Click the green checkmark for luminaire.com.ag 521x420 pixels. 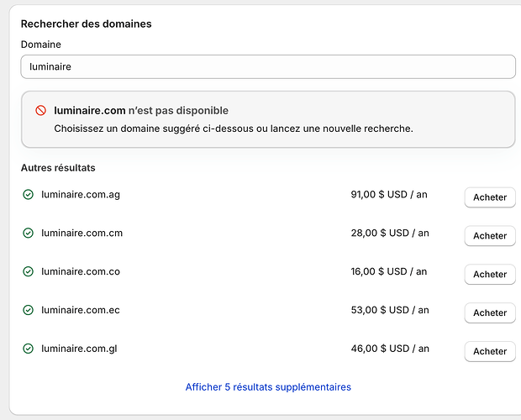[28, 195]
